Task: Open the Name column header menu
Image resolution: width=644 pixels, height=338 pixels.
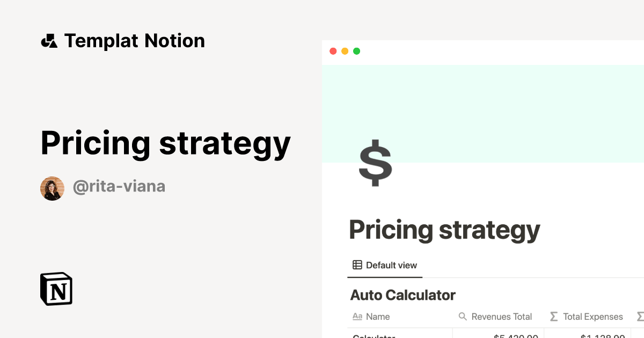Action: pyautogui.click(x=378, y=317)
